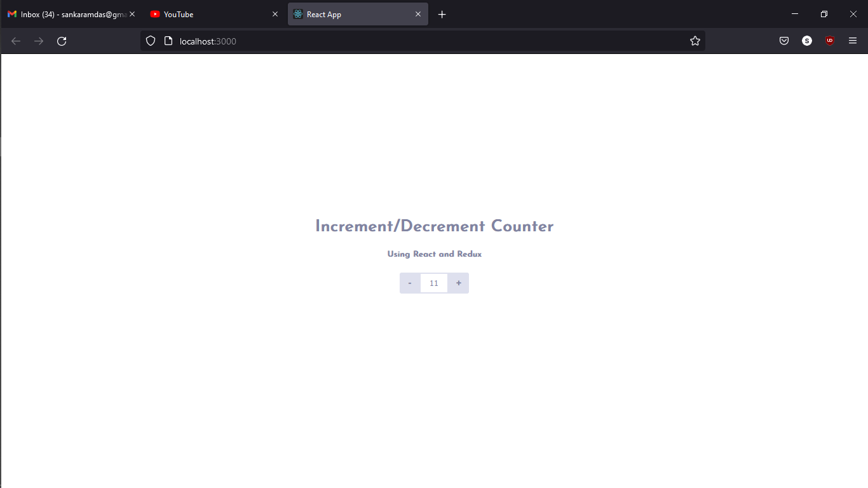Image resolution: width=868 pixels, height=488 pixels.
Task: Select the counter value input field
Action: 434,283
